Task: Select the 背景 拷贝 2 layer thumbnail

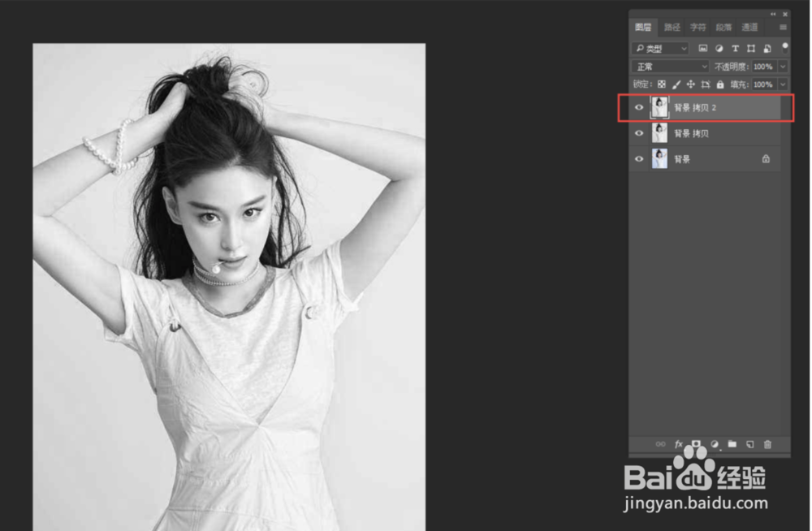Action: point(659,107)
